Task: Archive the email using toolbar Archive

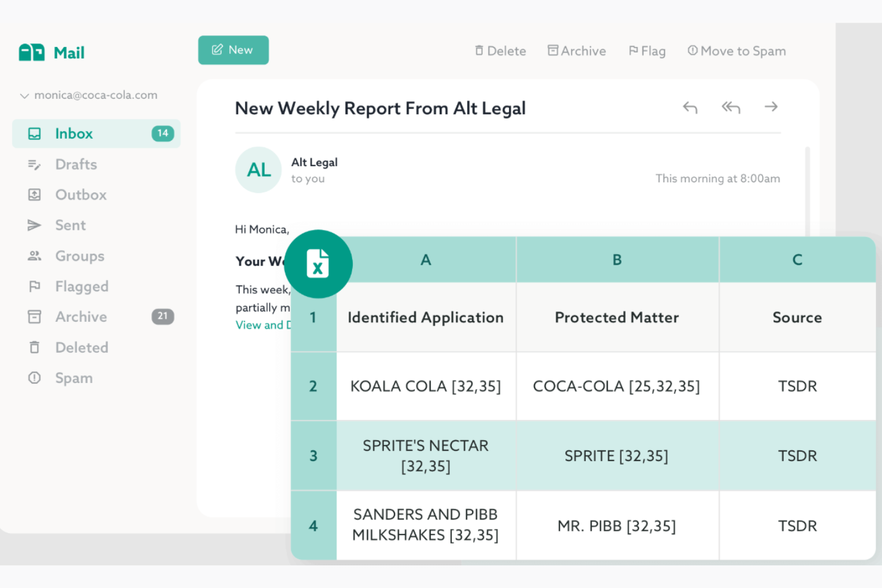Action: (577, 51)
